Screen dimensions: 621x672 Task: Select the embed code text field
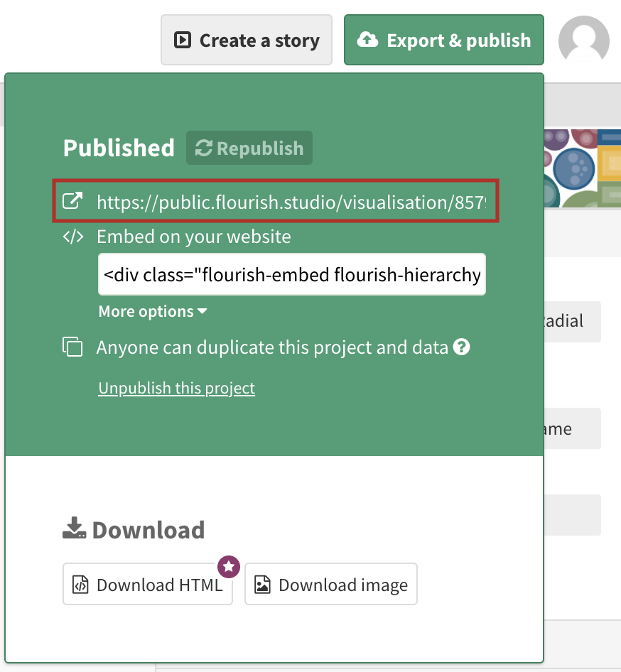click(292, 274)
